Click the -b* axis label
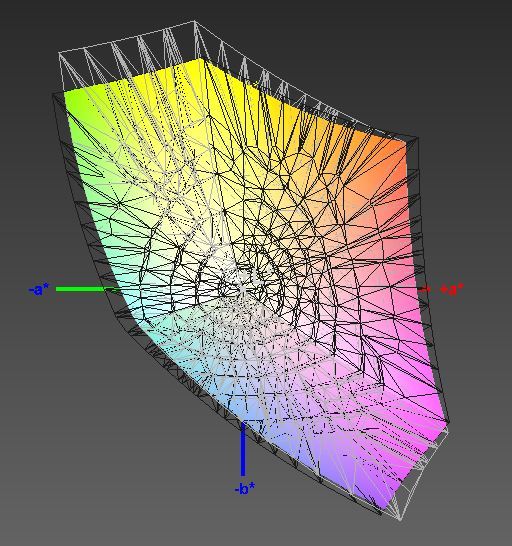The image size is (512, 546). (245, 489)
